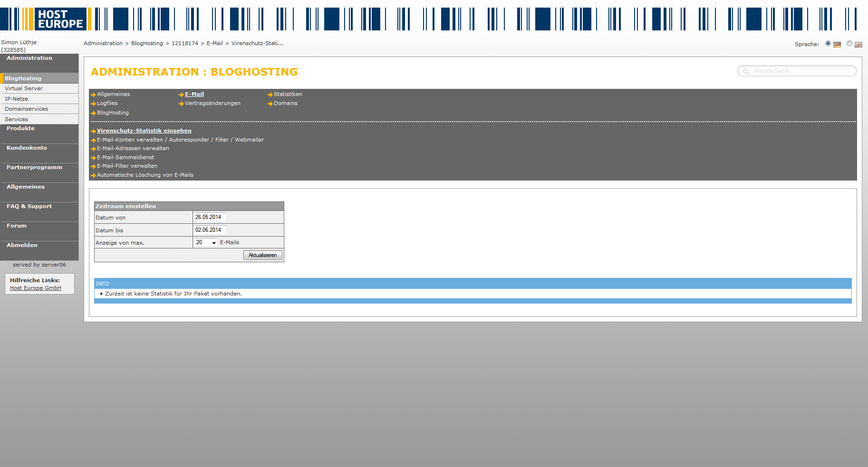Open the max E-Mails count dropdown
The image size is (868, 467).
[206, 243]
